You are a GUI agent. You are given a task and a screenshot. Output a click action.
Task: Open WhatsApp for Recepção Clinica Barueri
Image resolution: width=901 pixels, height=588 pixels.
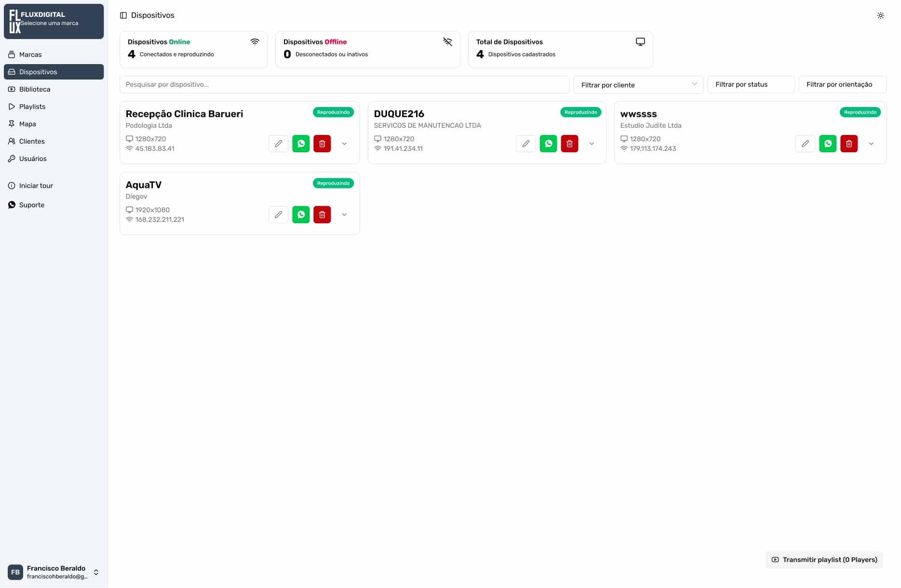(301, 144)
